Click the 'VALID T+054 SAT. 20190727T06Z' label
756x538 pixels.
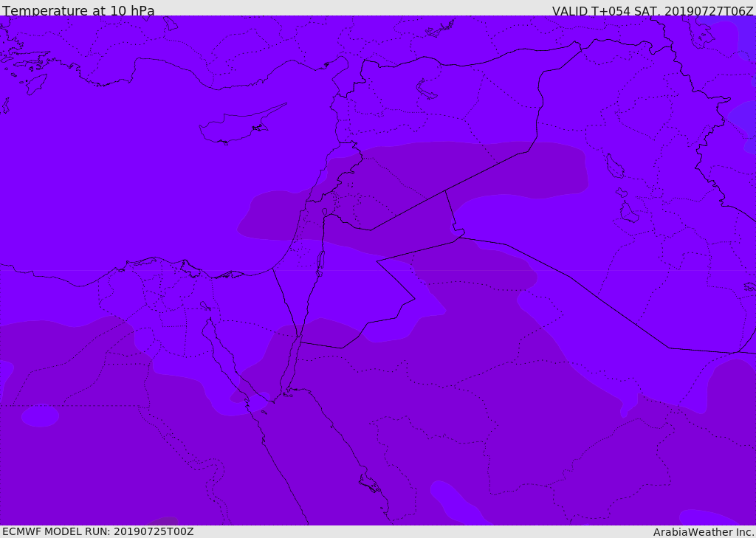click(653, 10)
